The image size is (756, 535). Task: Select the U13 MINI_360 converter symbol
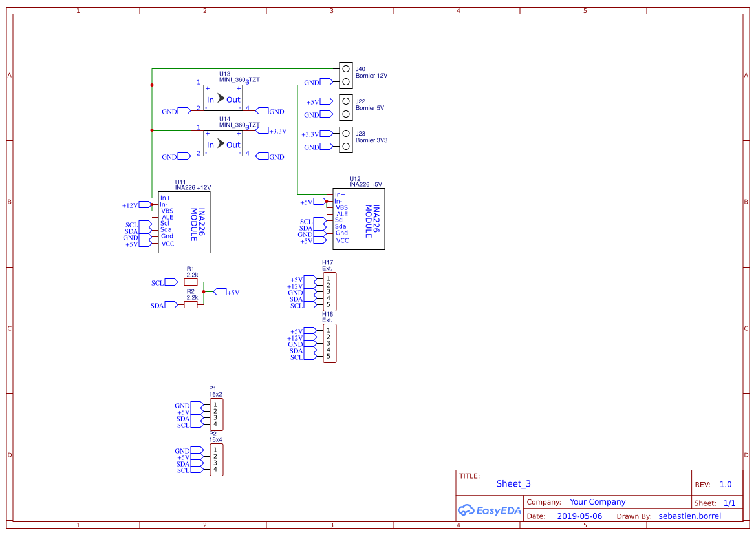(223, 98)
